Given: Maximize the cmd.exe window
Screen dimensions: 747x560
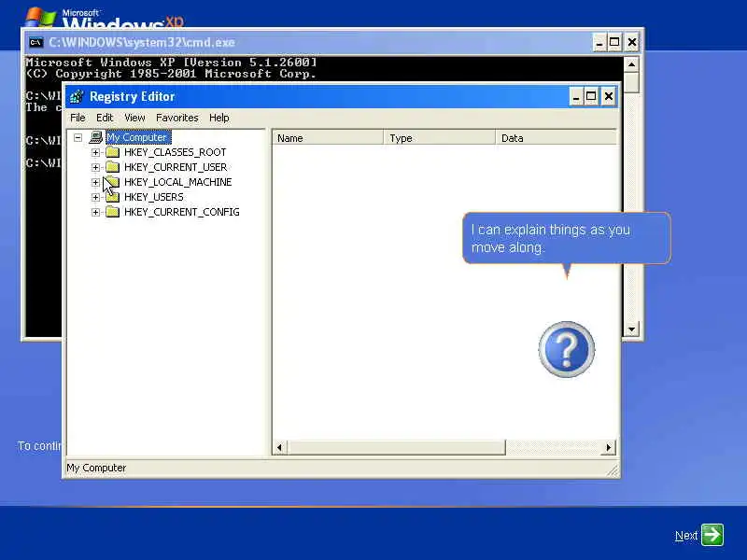Looking at the screenshot, I should (614, 43).
